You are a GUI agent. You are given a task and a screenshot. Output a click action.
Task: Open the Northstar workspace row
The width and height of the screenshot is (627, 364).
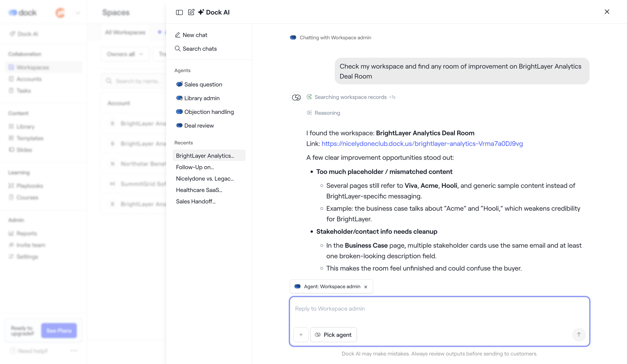(x=134, y=164)
